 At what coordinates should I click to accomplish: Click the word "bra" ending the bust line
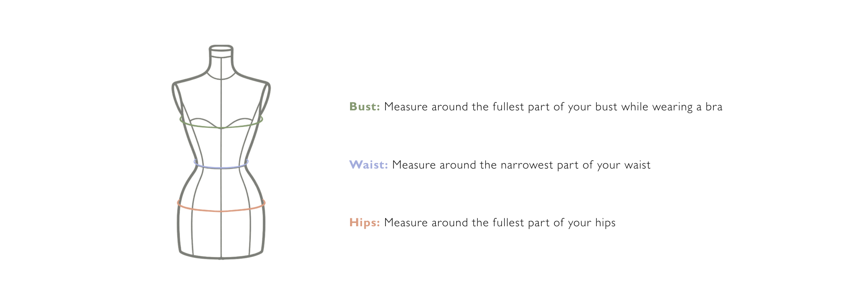(713, 107)
